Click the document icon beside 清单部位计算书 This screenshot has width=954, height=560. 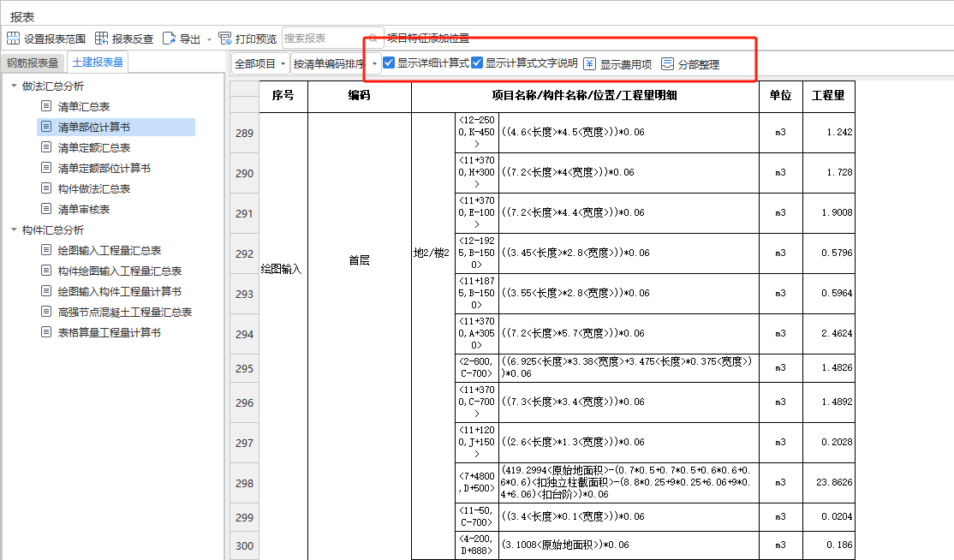tap(46, 127)
